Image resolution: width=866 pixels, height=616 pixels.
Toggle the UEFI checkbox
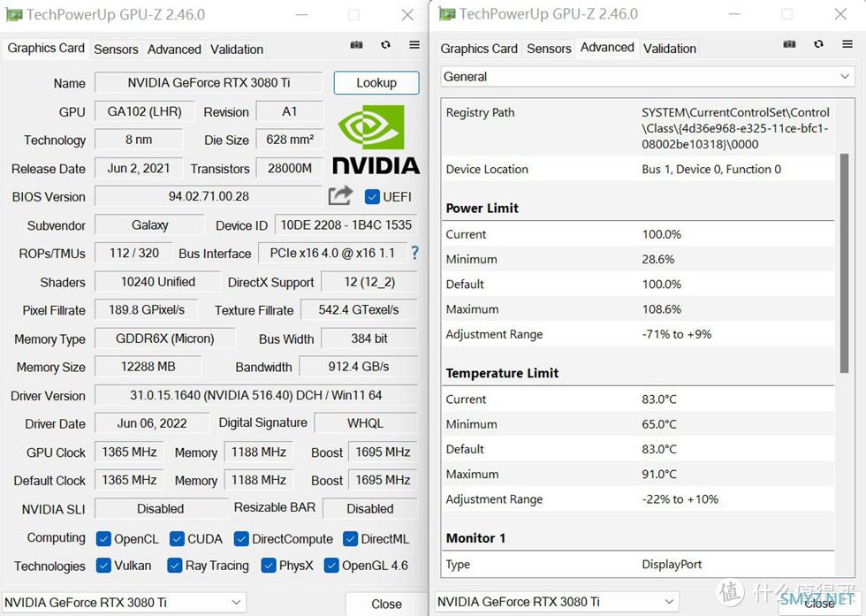pos(372,197)
